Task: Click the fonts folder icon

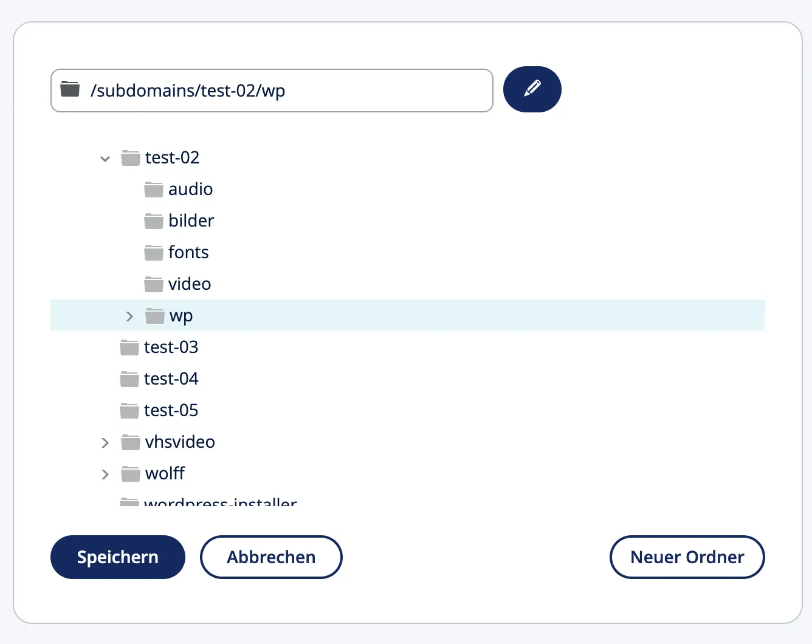Action: (x=153, y=253)
